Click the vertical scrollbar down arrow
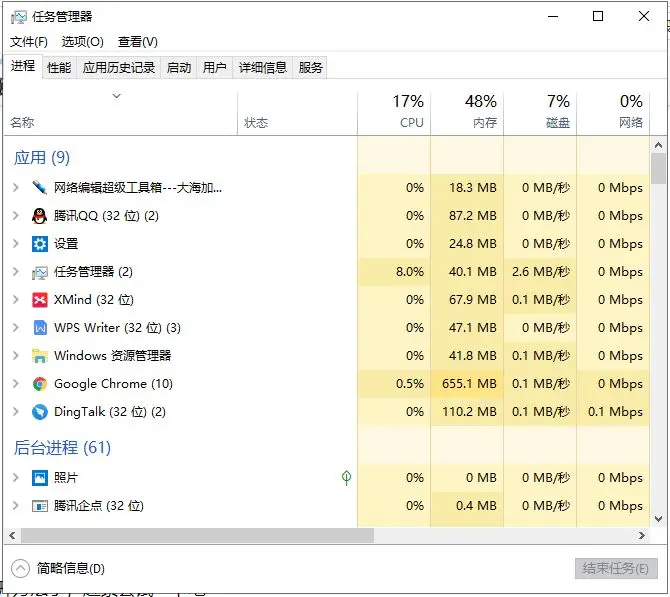670x597 pixels. (x=658, y=518)
